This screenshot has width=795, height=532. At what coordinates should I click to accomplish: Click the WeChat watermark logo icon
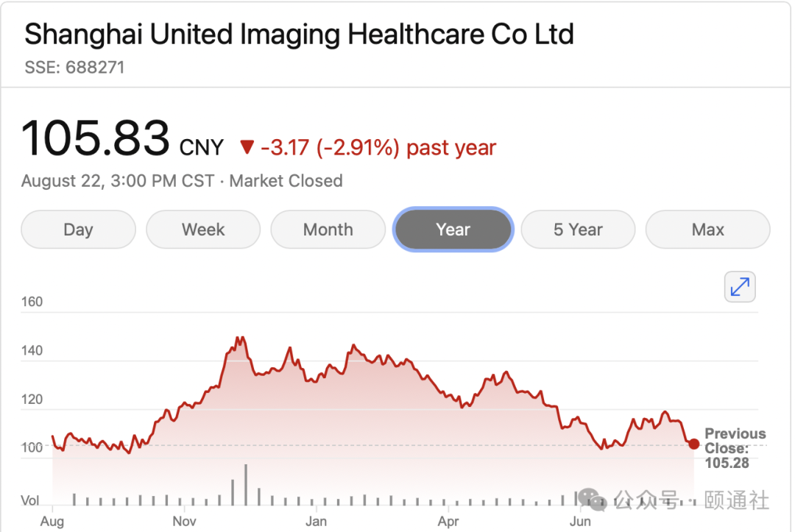point(593,500)
